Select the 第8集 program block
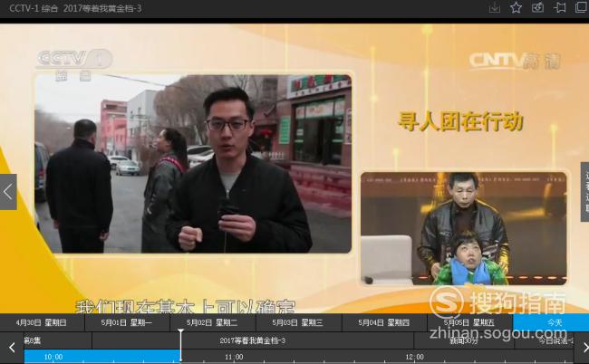The height and width of the screenshot is (364, 589). pos(58,340)
